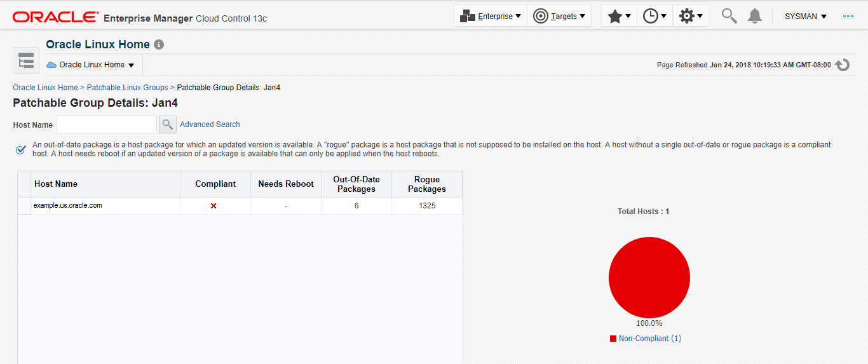
Task: Open the notifications bell
Action: [x=755, y=16]
